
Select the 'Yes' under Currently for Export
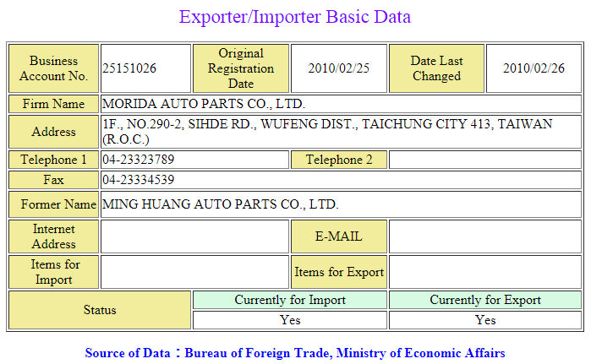(485, 320)
